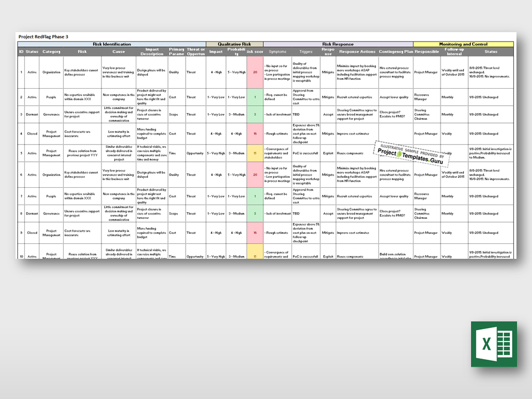Click the 'Organization' category cell in row 1
This screenshot has width=532, height=399.
tap(51, 72)
